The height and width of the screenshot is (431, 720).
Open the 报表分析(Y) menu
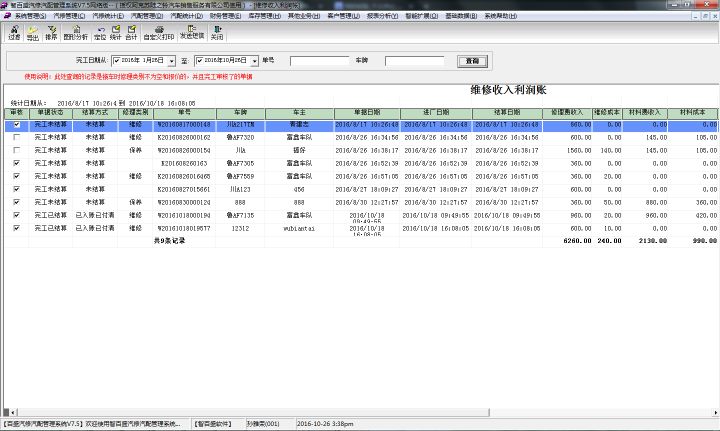tap(382, 16)
